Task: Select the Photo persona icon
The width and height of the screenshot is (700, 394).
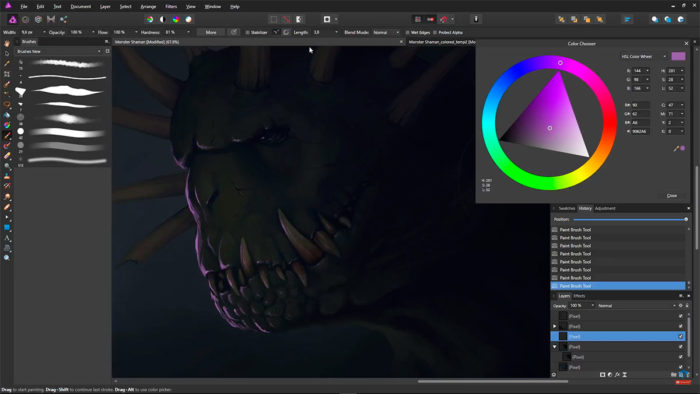Action: pyautogui.click(x=12, y=20)
